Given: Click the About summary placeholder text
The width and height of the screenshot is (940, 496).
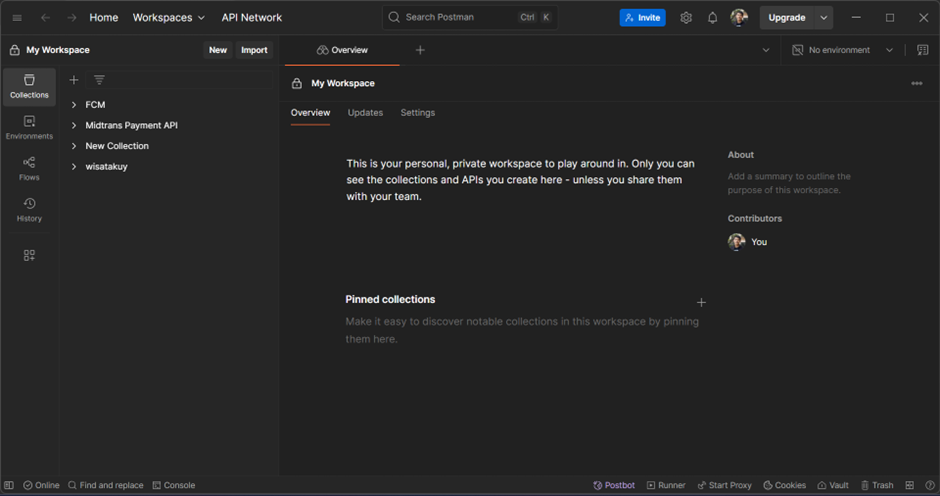Looking at the screenshot, I should click(789, 183).
